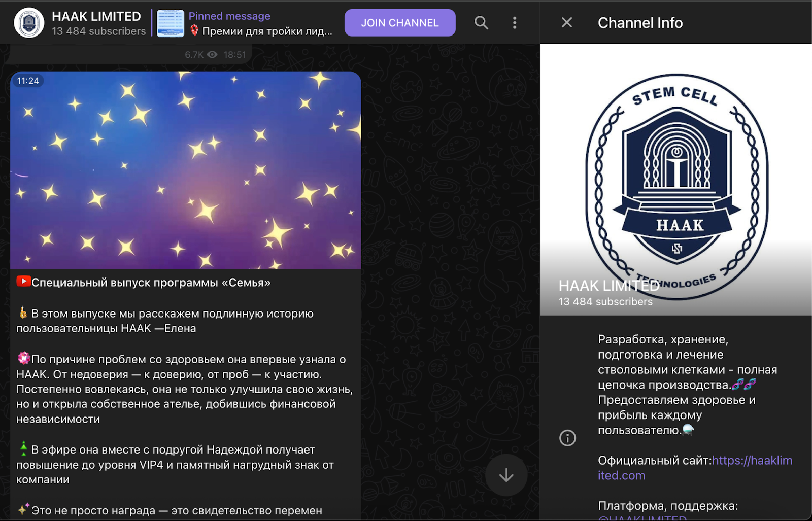This screenshot has height=521, width=812.
Task: Click the 6.7K views eye icon
Action: (212, 55)
